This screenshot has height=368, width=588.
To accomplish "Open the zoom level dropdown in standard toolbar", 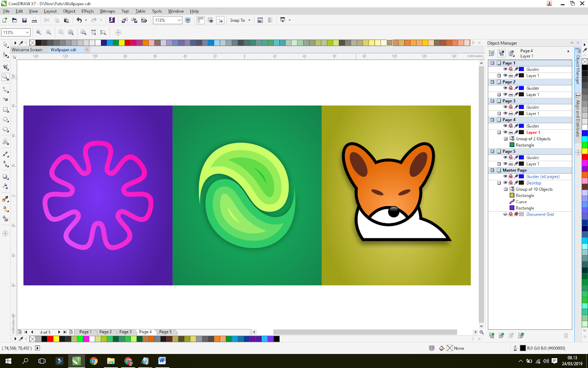I will click(179, 20).
